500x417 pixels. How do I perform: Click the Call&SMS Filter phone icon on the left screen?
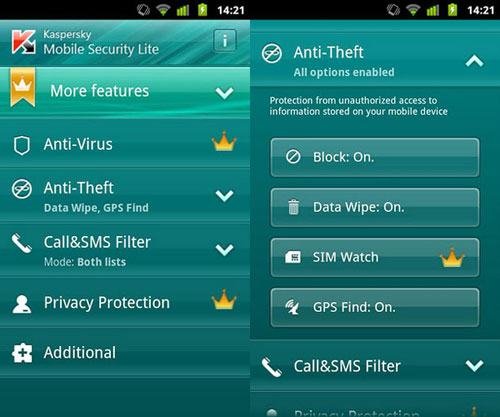click(22, 244)
